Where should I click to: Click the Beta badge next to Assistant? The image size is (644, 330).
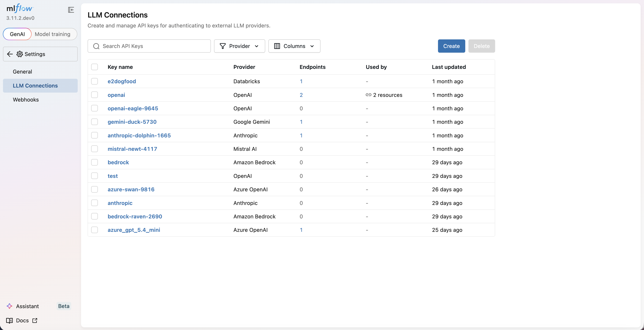pos(64,306)
